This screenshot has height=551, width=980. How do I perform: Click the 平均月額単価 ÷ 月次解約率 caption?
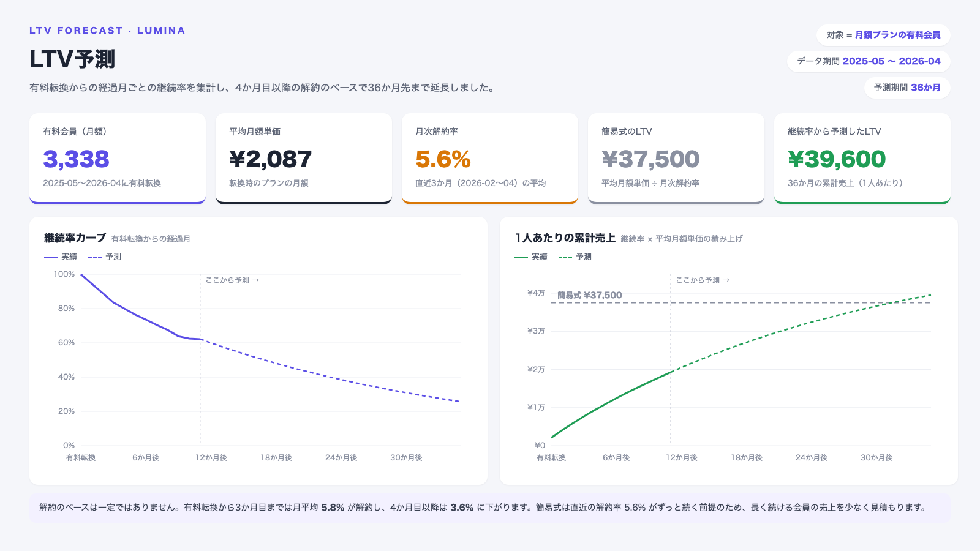point(650,183)
